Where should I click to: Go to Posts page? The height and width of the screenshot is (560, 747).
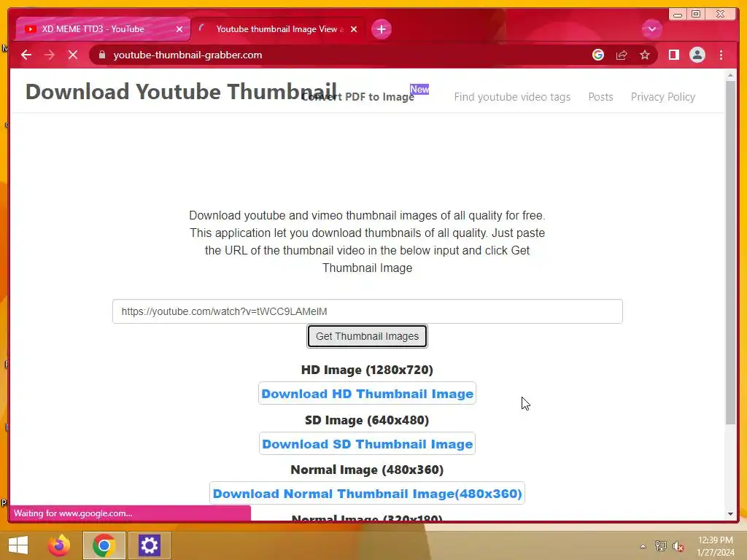[600, 97]
